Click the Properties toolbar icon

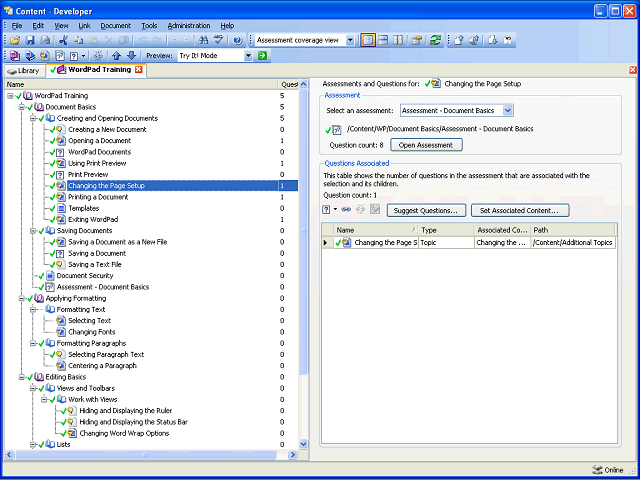pos(416,40)
